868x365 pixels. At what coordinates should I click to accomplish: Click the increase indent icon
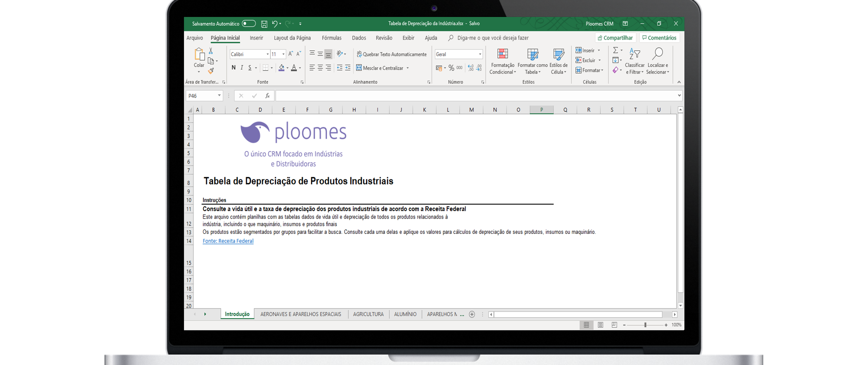(348, 68)
